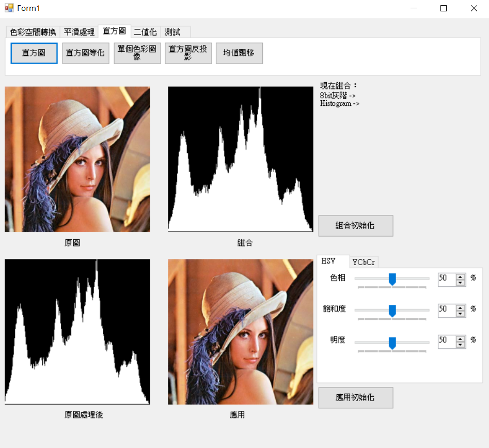Open the 二值化 tab

[x=145, y=32]
